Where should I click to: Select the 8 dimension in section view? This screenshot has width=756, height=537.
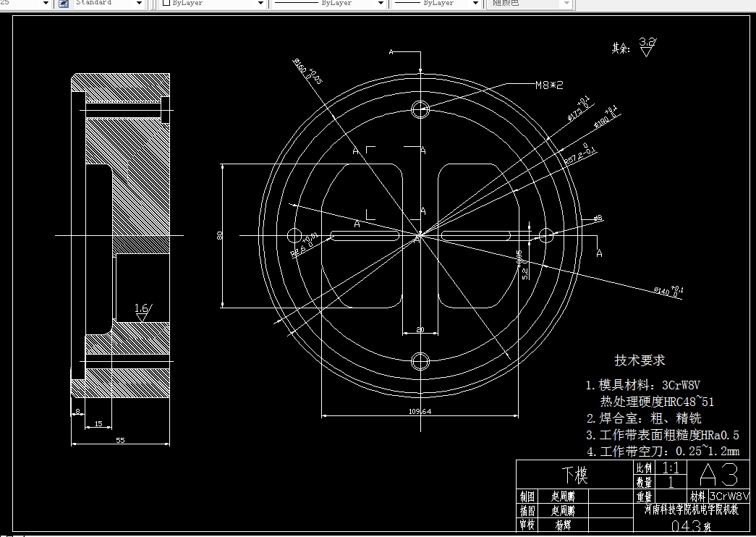pos(77,412)
